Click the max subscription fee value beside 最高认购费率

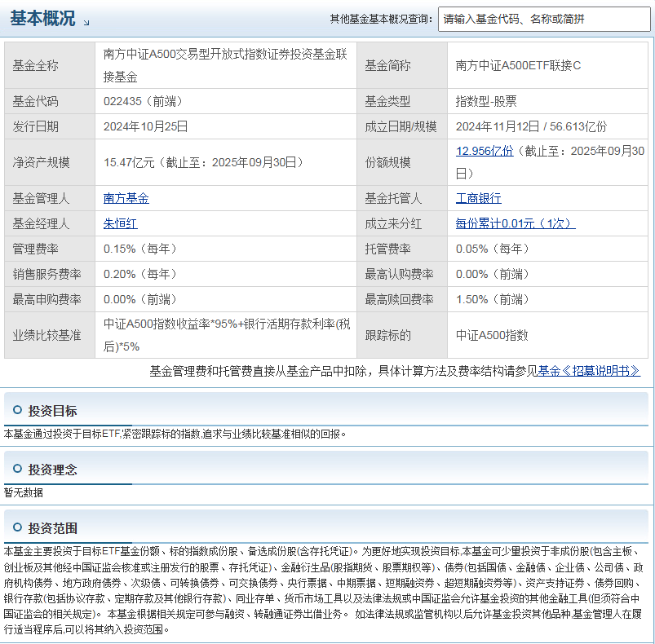(493, 274)
